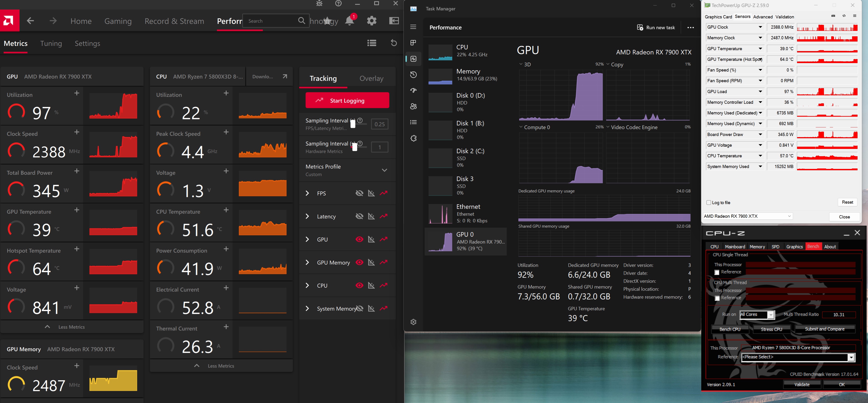Screen dimensions: 868x403
Task: Open the Gaming tab in AMD Software
Action: point(118,21)
